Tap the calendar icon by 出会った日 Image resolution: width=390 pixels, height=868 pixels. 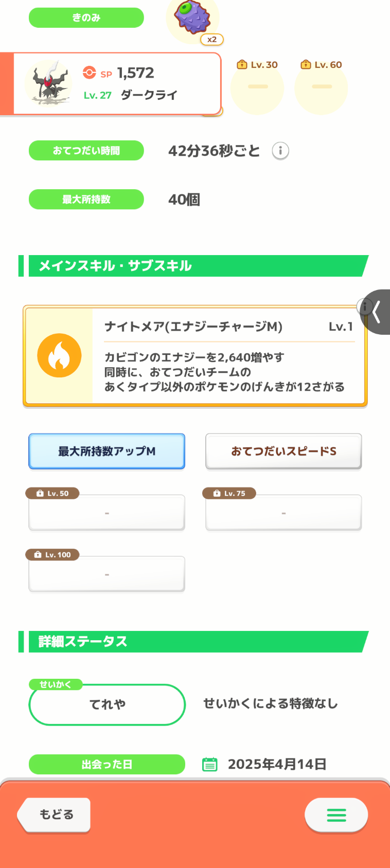click(209, 764)
